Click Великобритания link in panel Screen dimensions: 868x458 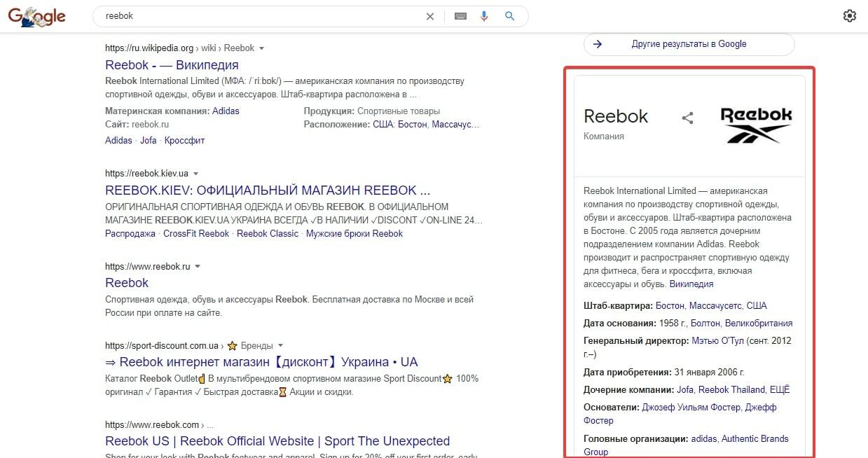point(759,323)
